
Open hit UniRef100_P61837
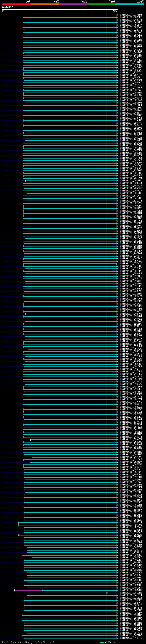point(131,25)
